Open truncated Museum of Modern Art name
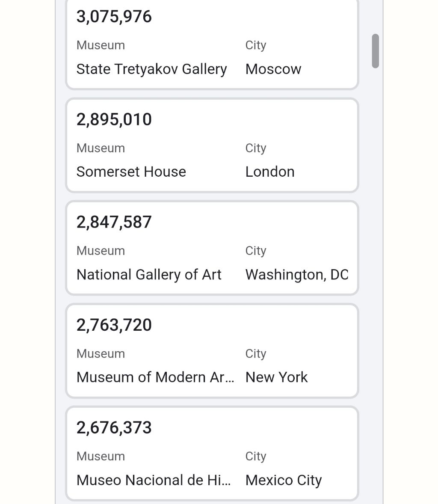 155,377
